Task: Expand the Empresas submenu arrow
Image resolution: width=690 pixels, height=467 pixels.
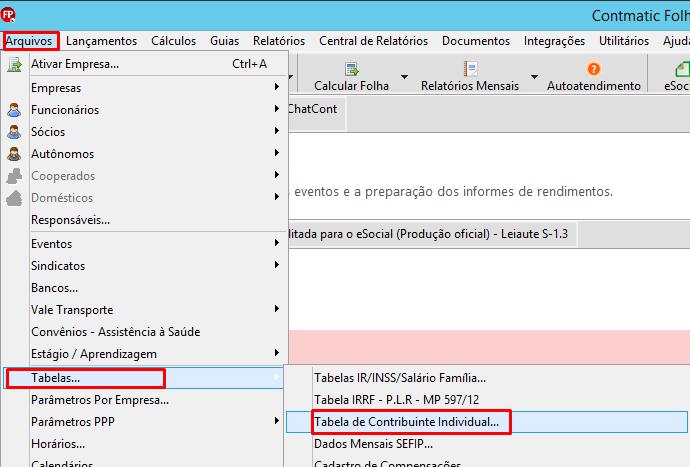Action: (277, 87)
